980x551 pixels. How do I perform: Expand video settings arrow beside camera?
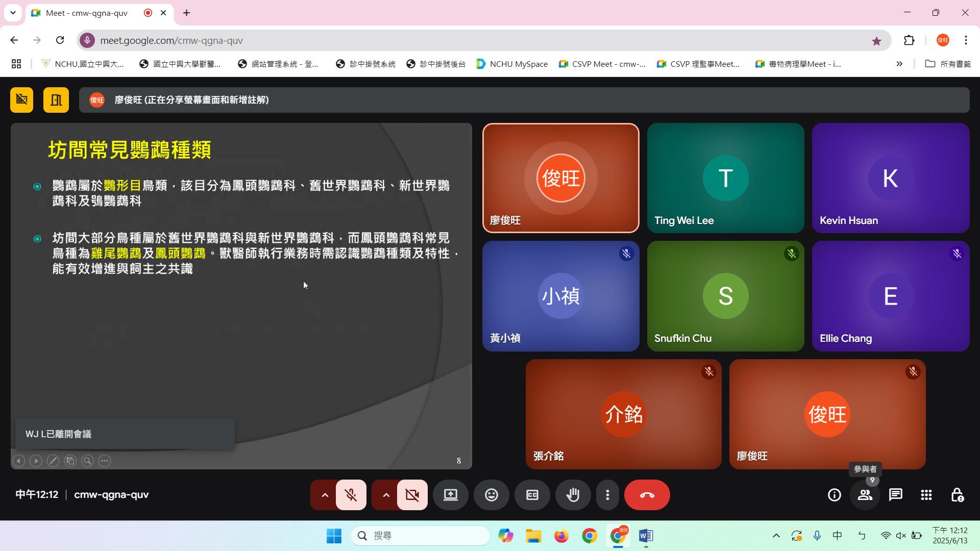coord(386,495)
